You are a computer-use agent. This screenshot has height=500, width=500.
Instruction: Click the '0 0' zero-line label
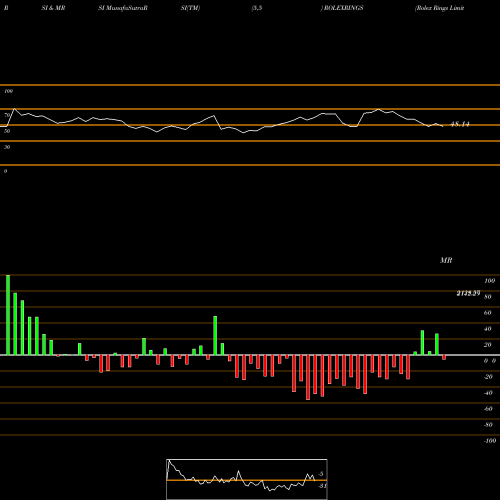click(x=490, y=361)
